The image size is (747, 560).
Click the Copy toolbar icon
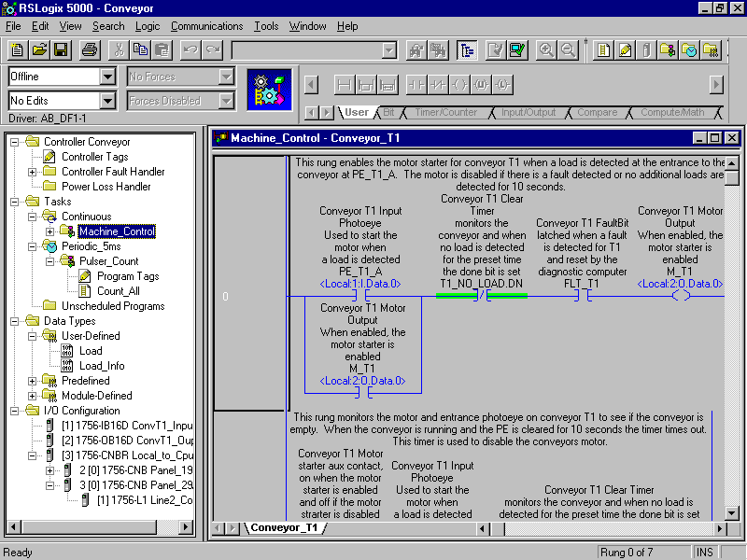[x=141, y=49]
